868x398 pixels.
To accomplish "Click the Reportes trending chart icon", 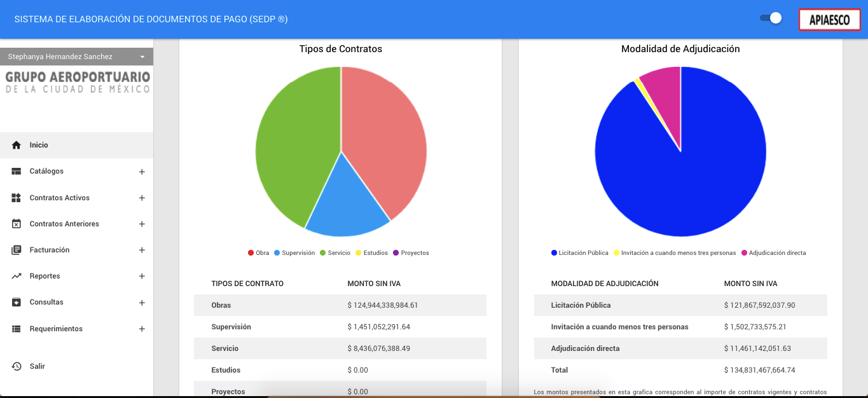I will click(x=17, y=277).
